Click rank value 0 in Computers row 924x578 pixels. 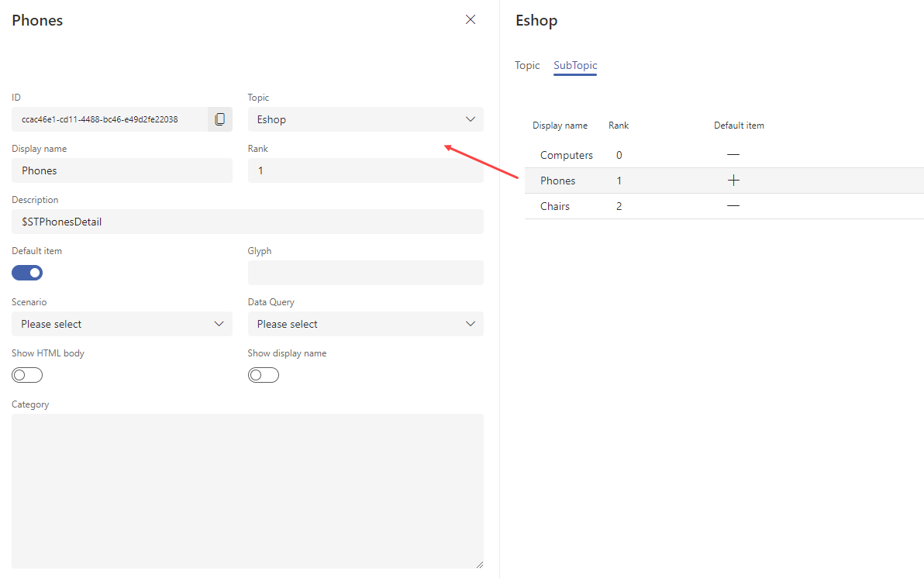point(619,155)
